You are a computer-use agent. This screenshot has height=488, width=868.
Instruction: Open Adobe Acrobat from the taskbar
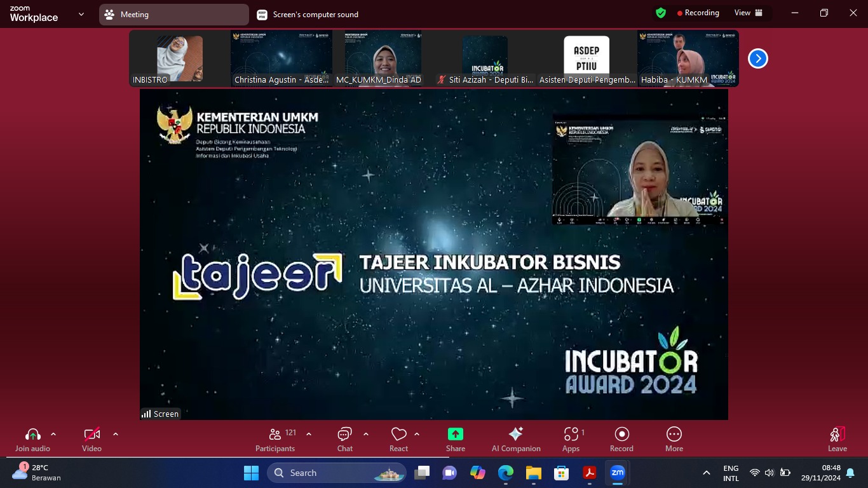(590, 473)
